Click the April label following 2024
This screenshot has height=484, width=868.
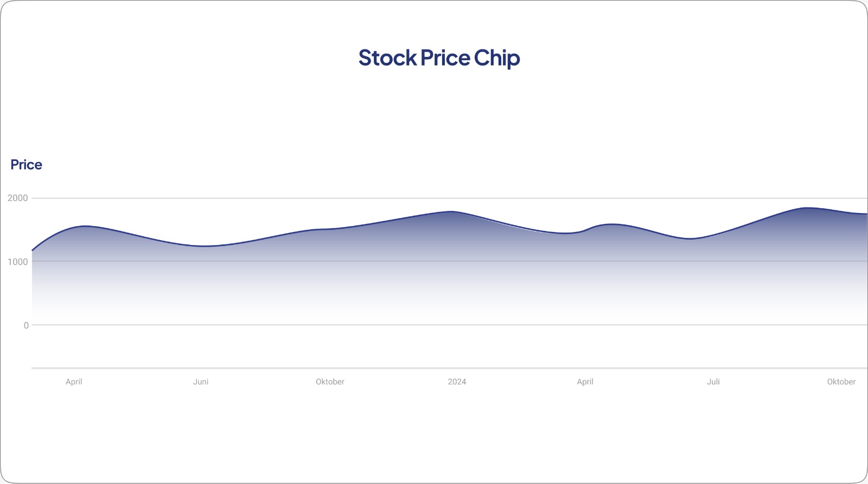(585, 382)
